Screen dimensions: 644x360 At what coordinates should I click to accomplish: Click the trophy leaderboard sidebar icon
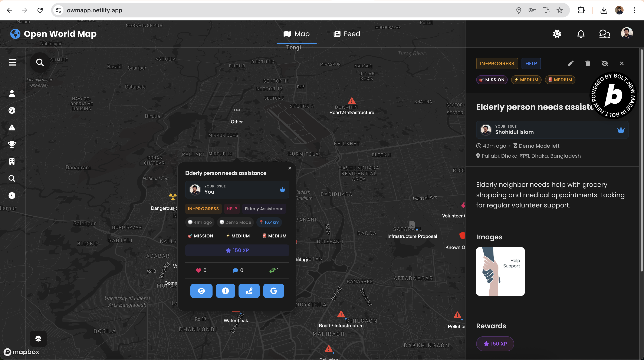click(12, 144)
